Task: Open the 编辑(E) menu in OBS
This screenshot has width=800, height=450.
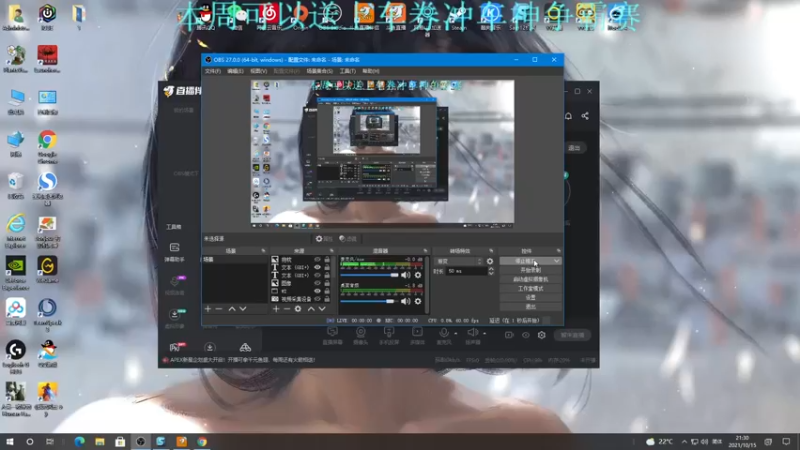Action: coord(235,71)
